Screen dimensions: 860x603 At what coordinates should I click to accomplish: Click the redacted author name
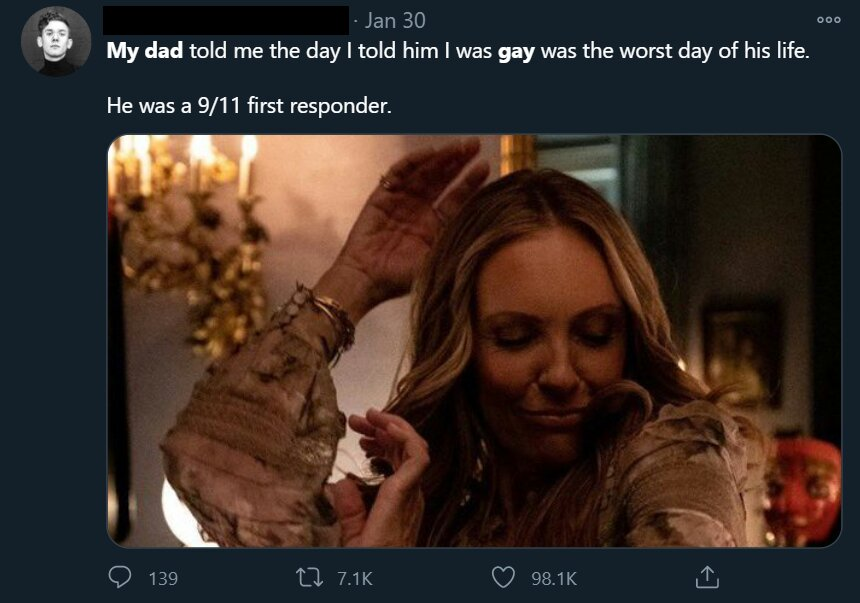pos(226,20)
